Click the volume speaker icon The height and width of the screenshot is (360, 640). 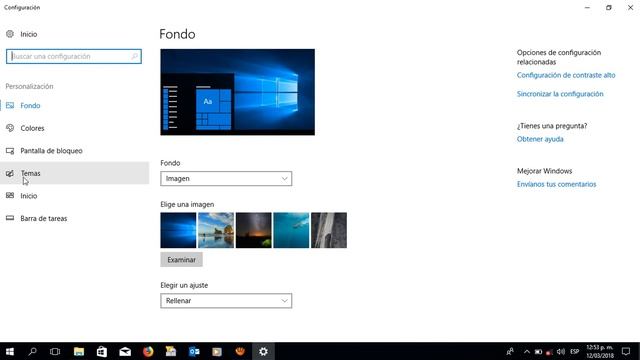(561, 351)
